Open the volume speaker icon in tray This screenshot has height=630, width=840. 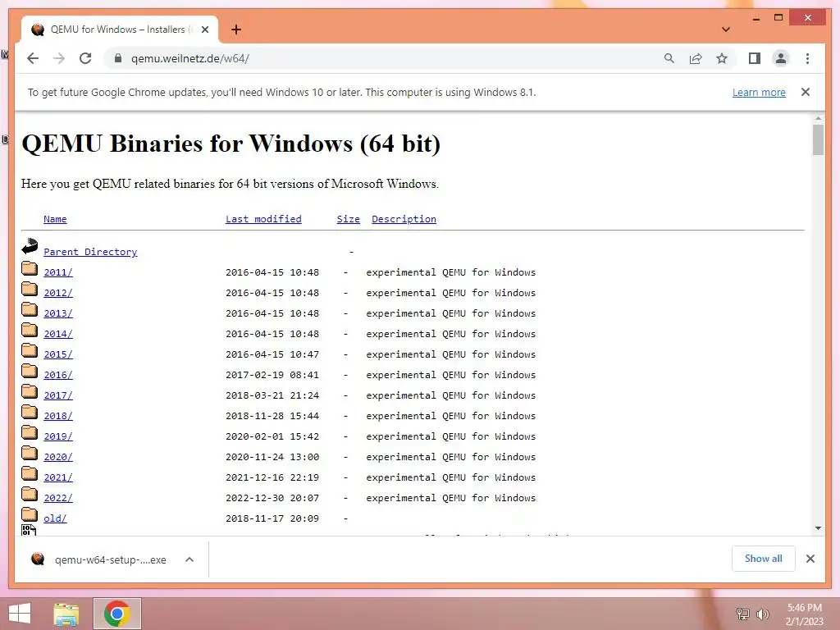(x=763, y=614)
